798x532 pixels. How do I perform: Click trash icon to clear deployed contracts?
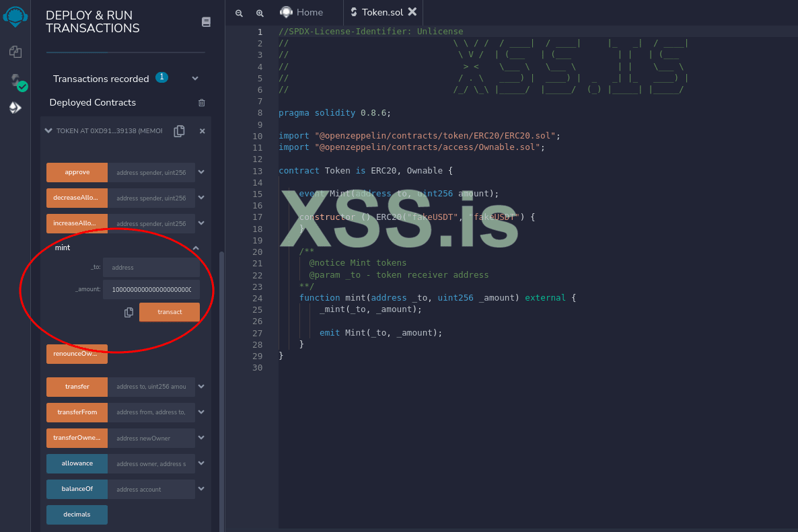tap(201, 103)
